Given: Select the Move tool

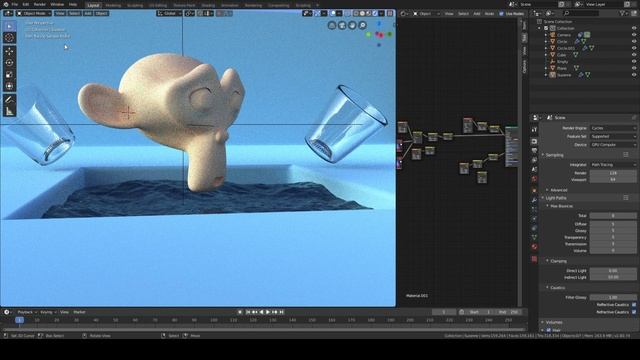Looking at the screenshot, I should tap(9, 51).
